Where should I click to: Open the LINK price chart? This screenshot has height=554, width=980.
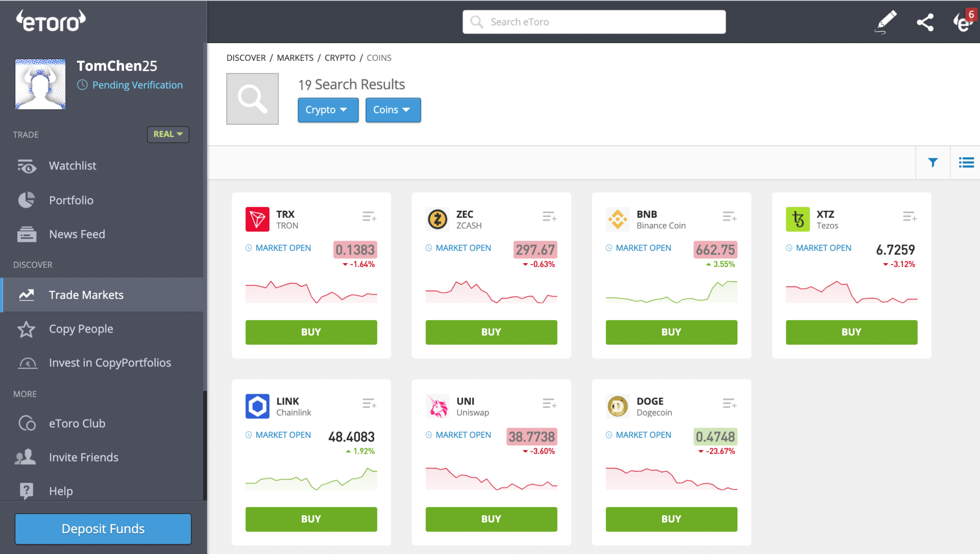click(311, 479)
